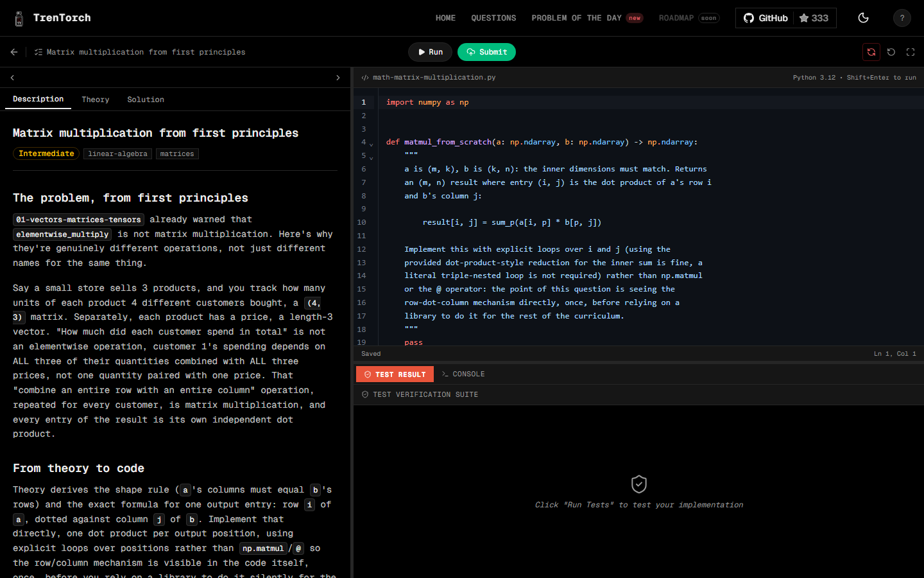
Task: Click the Python 3.12 label
Action: pyautogui.click(x=814, y=78)
